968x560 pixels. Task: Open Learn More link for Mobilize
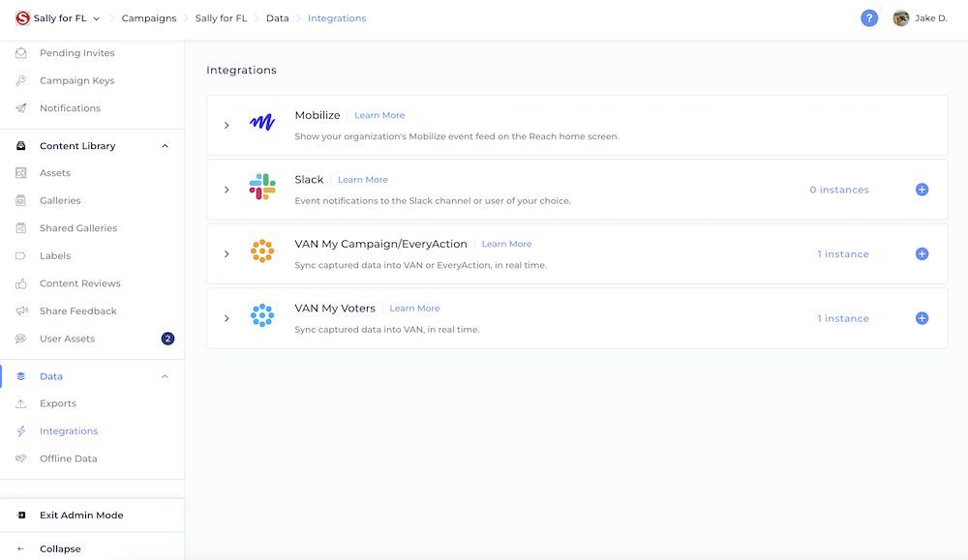[x=379, y=115]
